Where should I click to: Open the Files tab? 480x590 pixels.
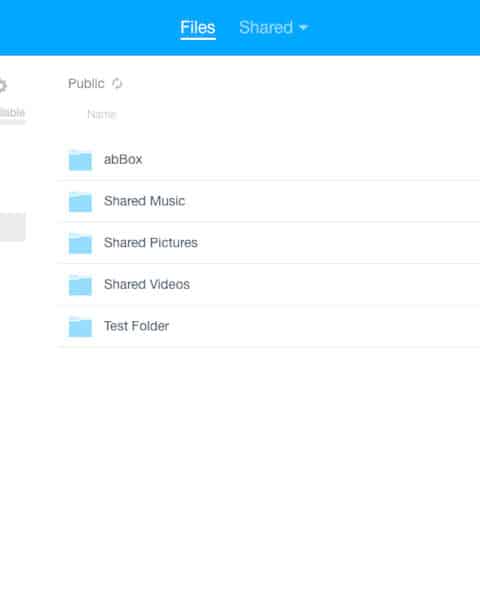pos(197,27)
